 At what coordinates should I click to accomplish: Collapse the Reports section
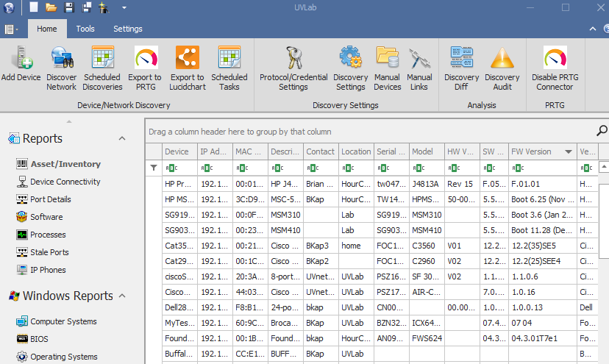tap(122, 138)
